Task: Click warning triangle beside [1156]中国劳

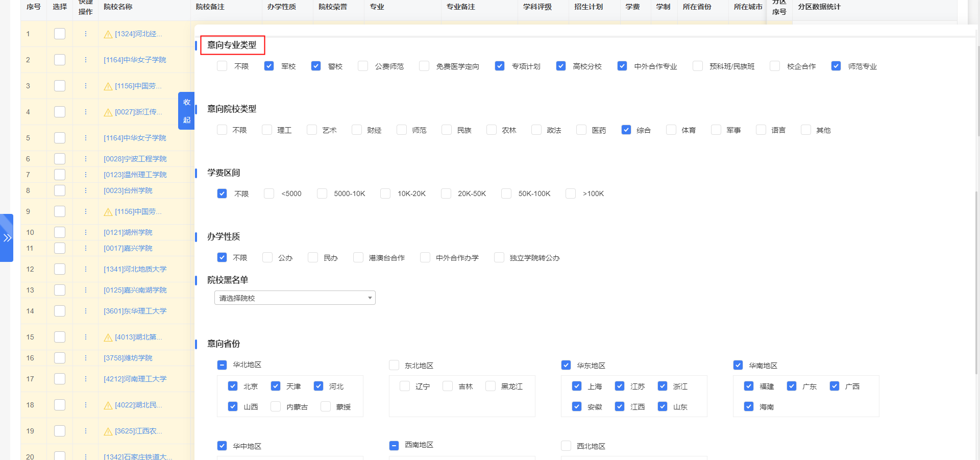Action: coord(108,86)
